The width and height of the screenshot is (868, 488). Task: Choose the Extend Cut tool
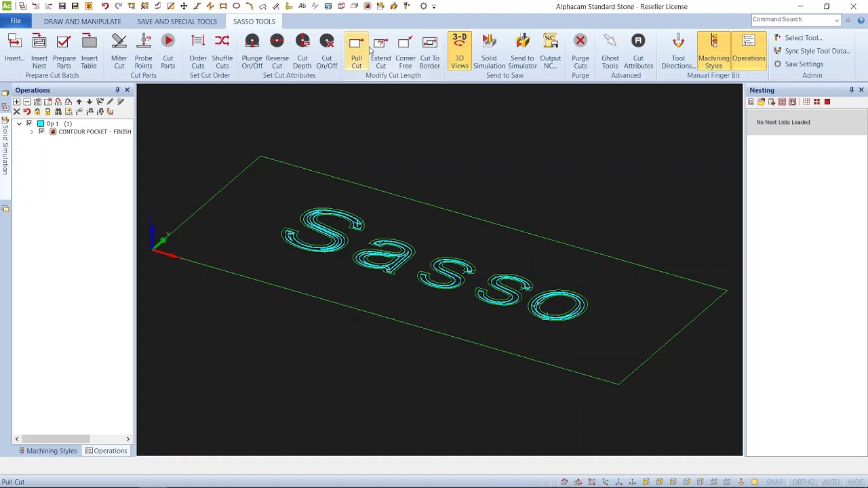tap(380, 52)
